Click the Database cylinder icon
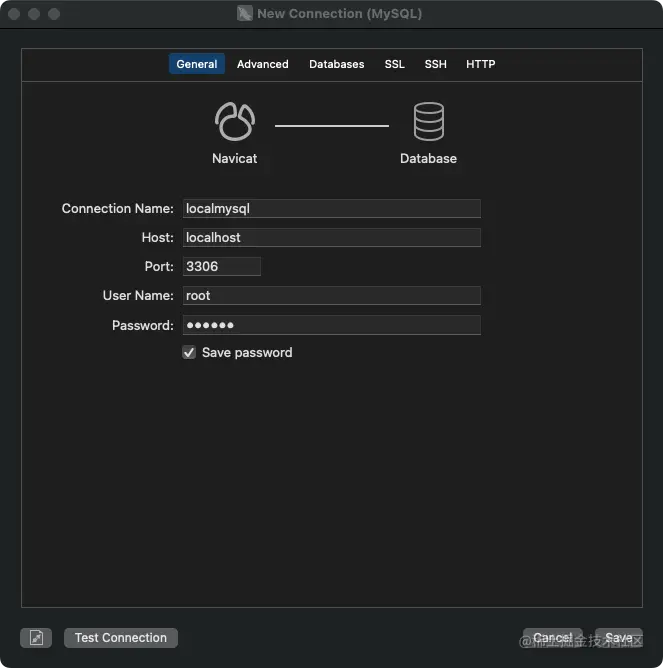This screenshot has height=668, width=663. [429, 121]
